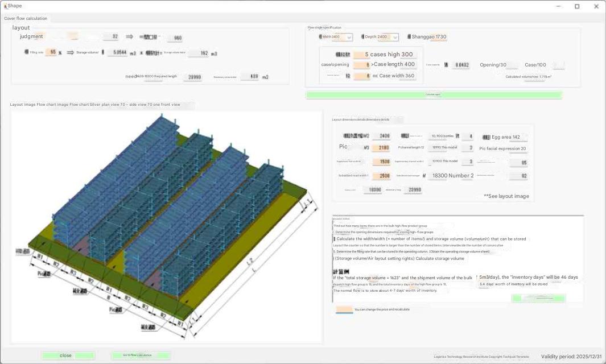Click the Shape app icon in title bar

coord(5,6)
